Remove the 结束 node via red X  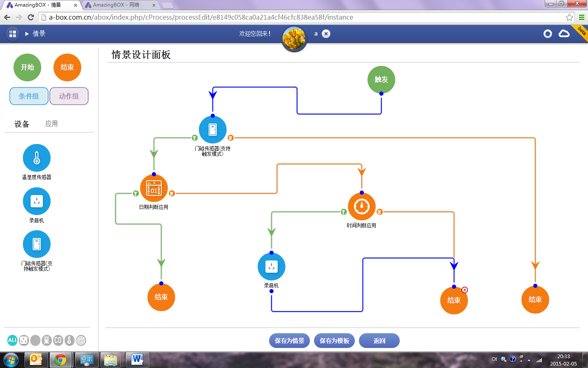tap(465, 290)
